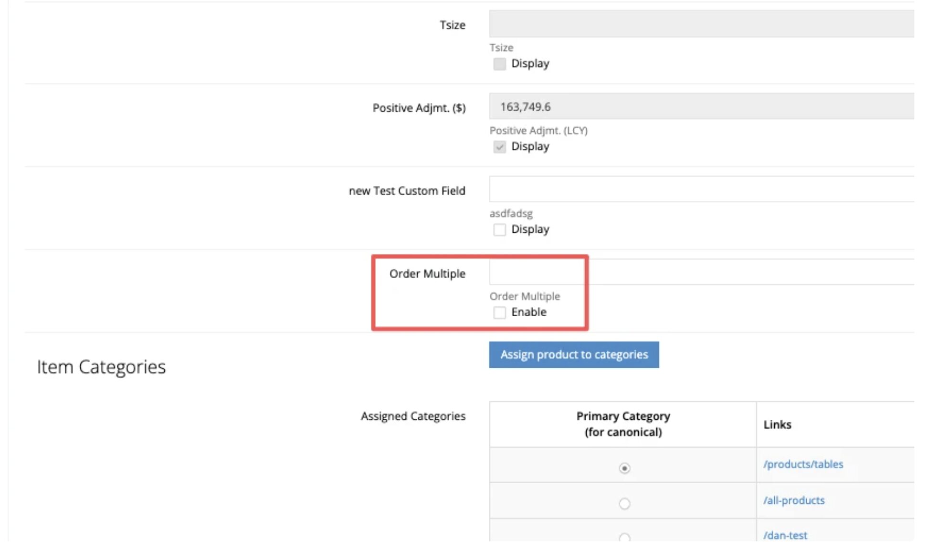This screenshot has height=560, width=928.
Task: Choose /all-products as the primary category
Action: [624, 504]
